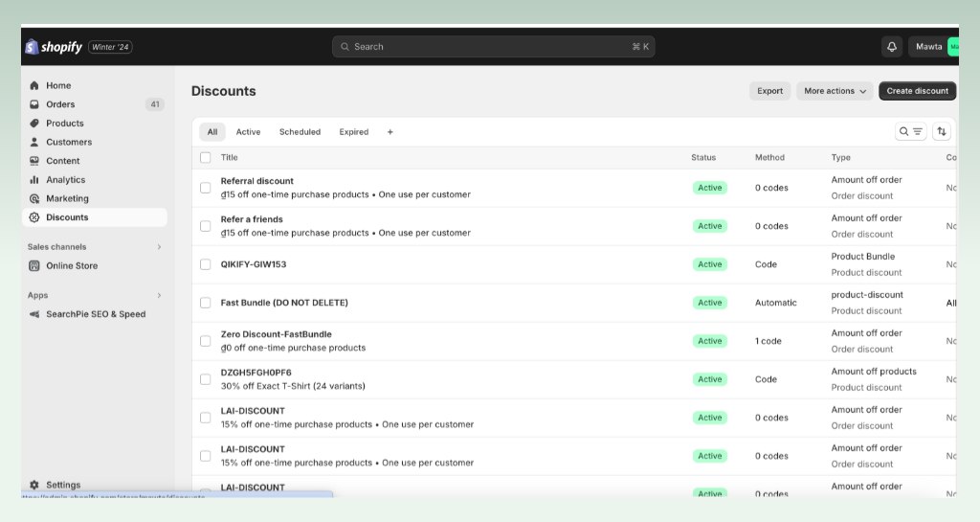This screenshot has height=522, width=980.
Task: Click the Settings gear icon
Action: coord(34,485)
